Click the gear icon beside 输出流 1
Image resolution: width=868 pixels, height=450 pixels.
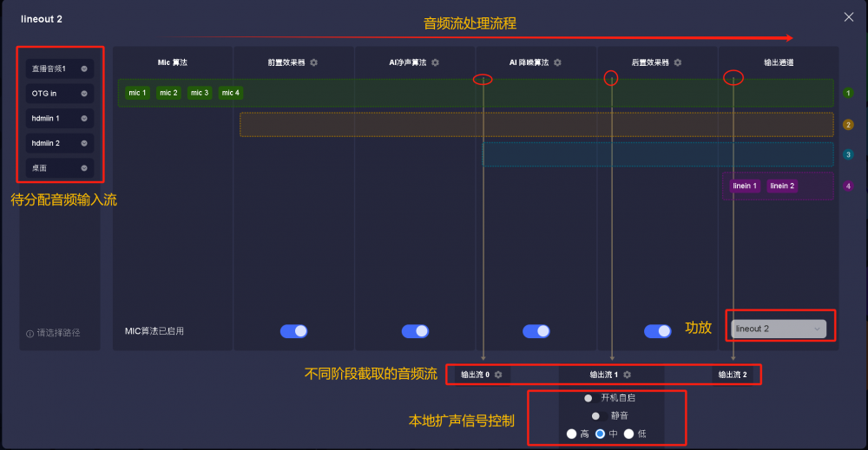tap(627, 375)
